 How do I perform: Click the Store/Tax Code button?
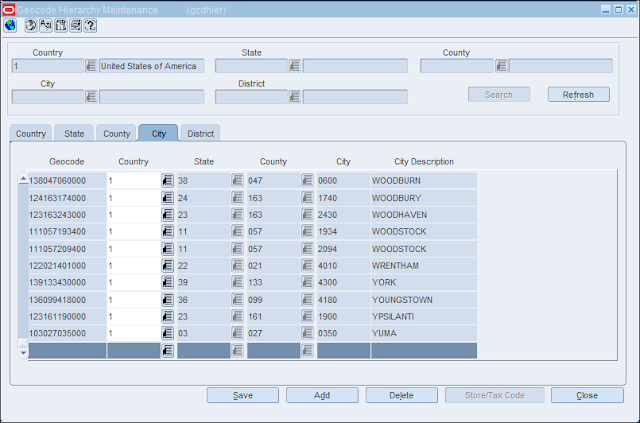click(x=495, y=395)
